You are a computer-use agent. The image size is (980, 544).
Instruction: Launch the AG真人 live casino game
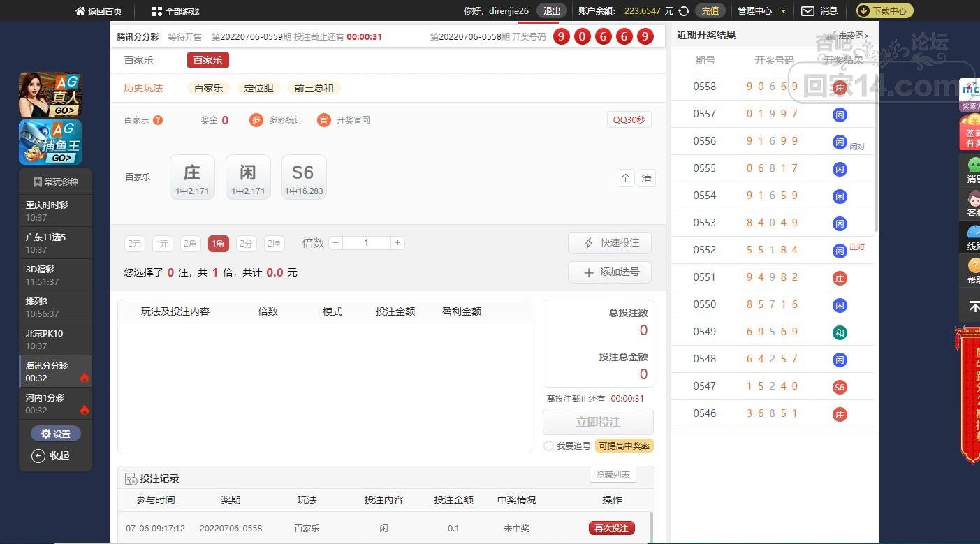[50, 94]
